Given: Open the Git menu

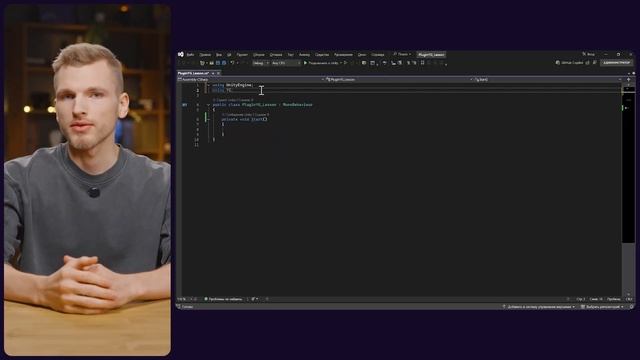Looking at the screenshot, I should coord(229,54).
